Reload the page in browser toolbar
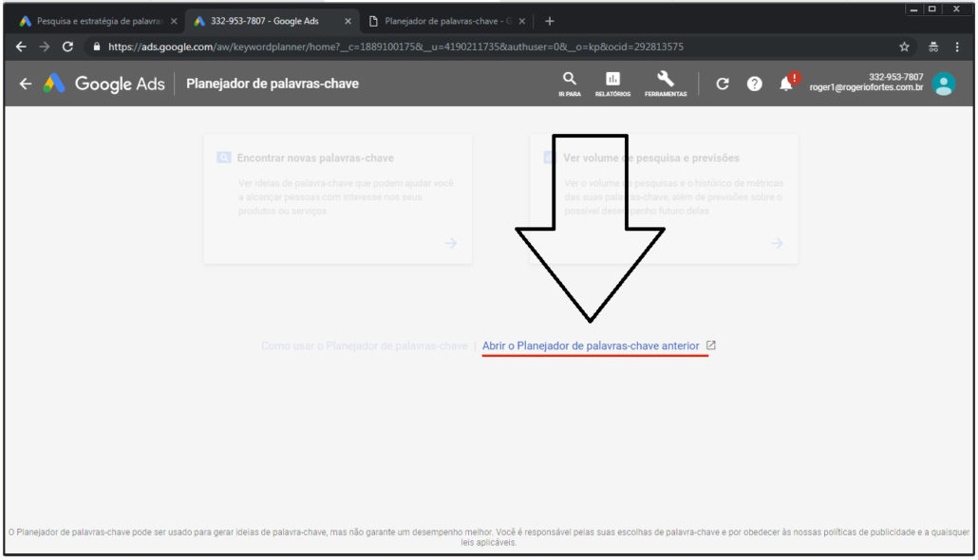 coord(67,47)
